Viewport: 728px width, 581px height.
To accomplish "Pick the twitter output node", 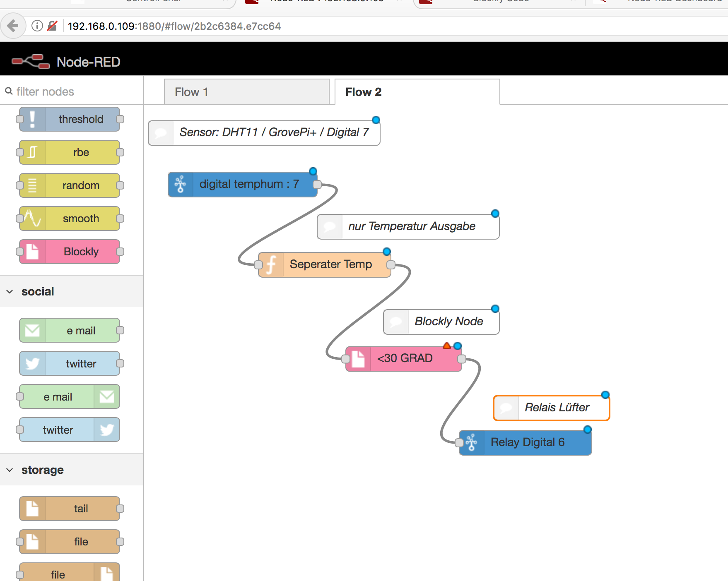I will coord(70,430).
